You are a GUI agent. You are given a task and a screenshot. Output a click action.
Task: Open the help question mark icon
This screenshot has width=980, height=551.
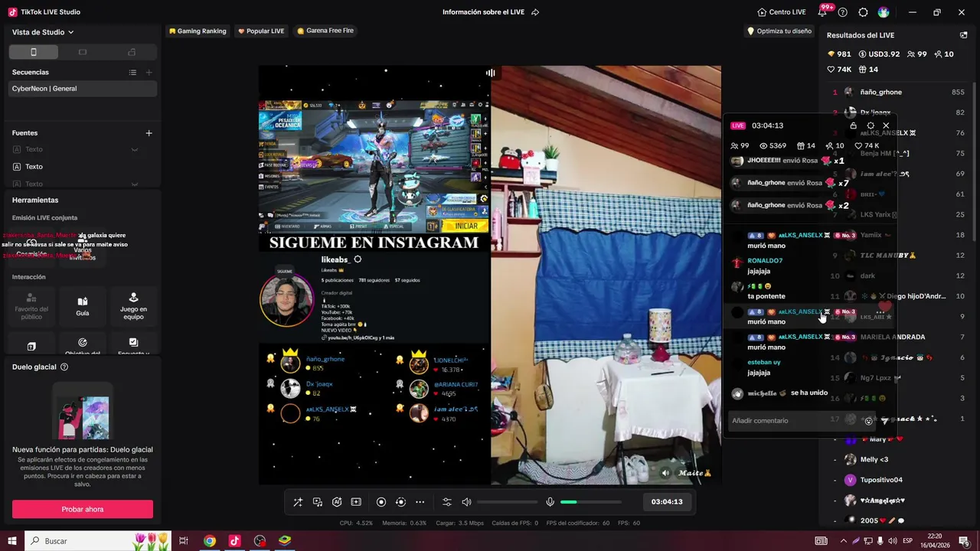(843, 12)
